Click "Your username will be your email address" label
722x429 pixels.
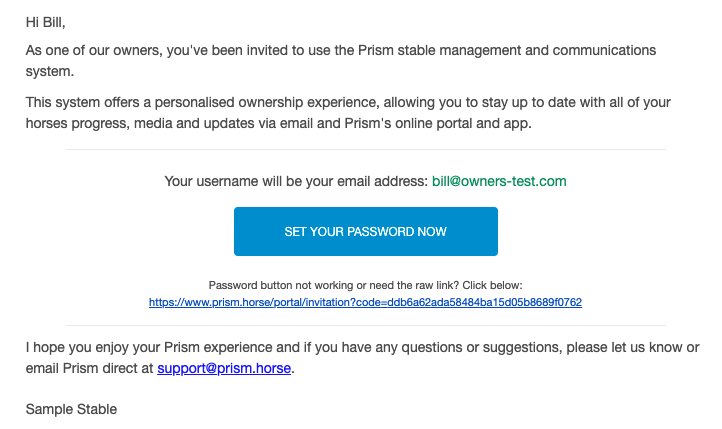(x=295, y=182)
